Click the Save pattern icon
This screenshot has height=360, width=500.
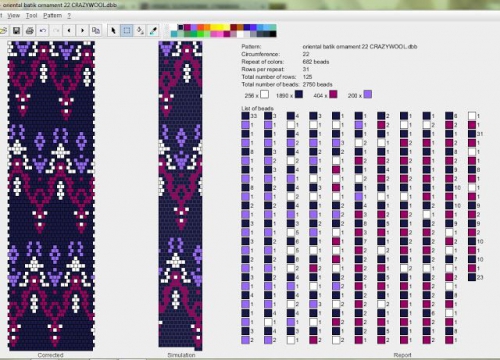(x=16, y=31)
